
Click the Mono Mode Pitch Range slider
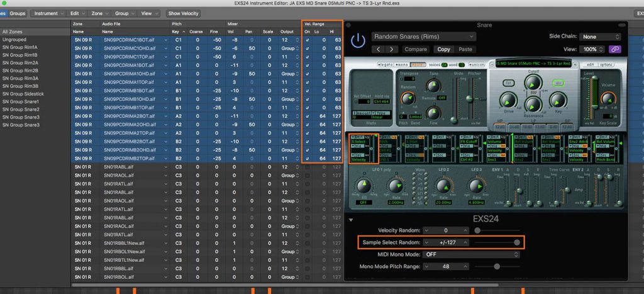497,266
